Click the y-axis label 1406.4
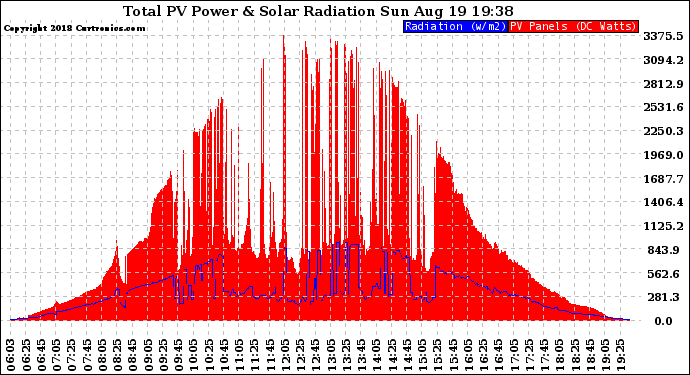690x375 pixels. click(x=663, y=202)
